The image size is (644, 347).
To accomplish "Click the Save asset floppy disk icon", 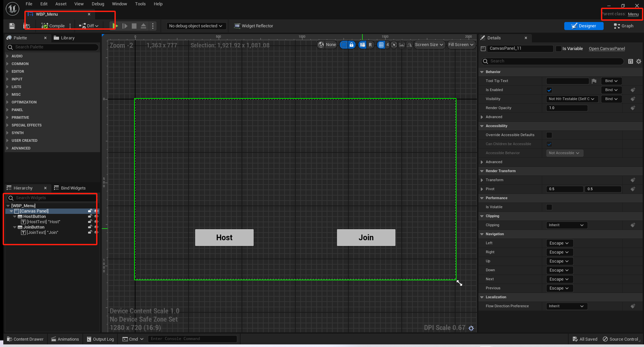I will coord(12,26).
